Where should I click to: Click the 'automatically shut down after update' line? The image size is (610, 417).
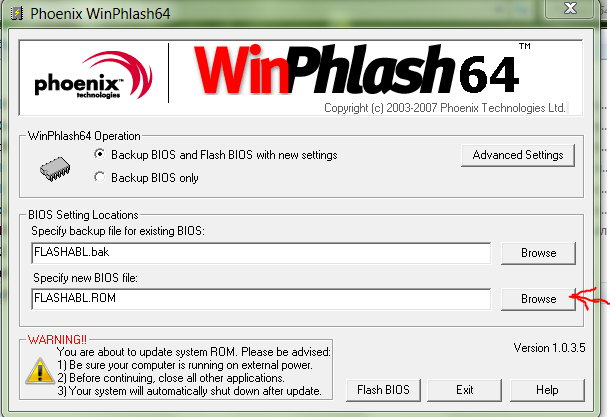click(189, 391)
